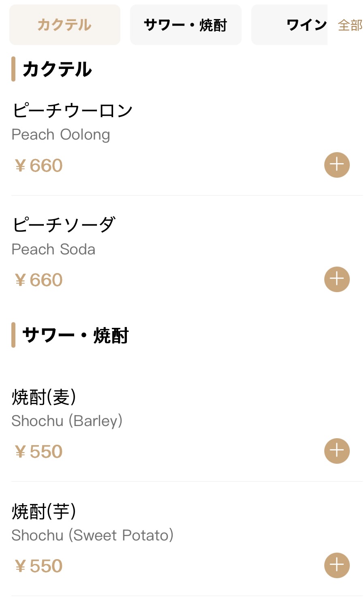Tap the ¥550 price under Shochu (Barley)
The image size is (364, 607).
pos(39,452)
